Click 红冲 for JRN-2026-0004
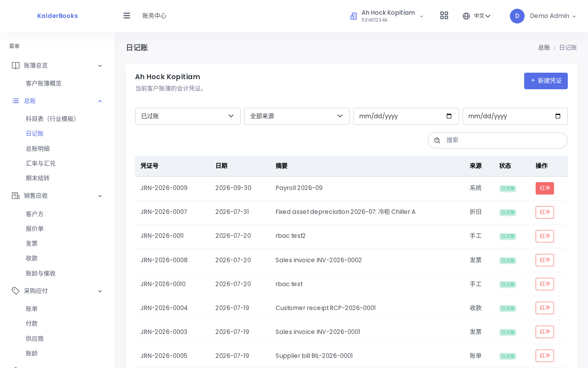588x368 pixels. coord(545,308)
